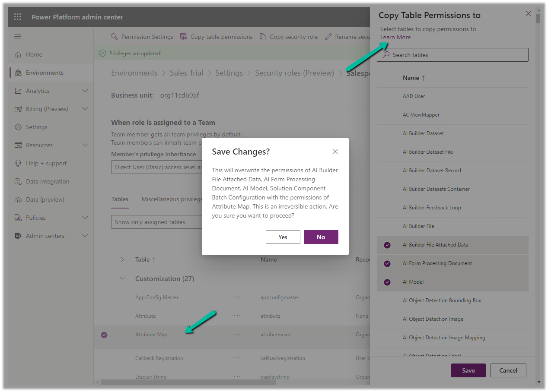
Task: Select the AI Builder Feedback Loop row
Action: tap(452, 208)
